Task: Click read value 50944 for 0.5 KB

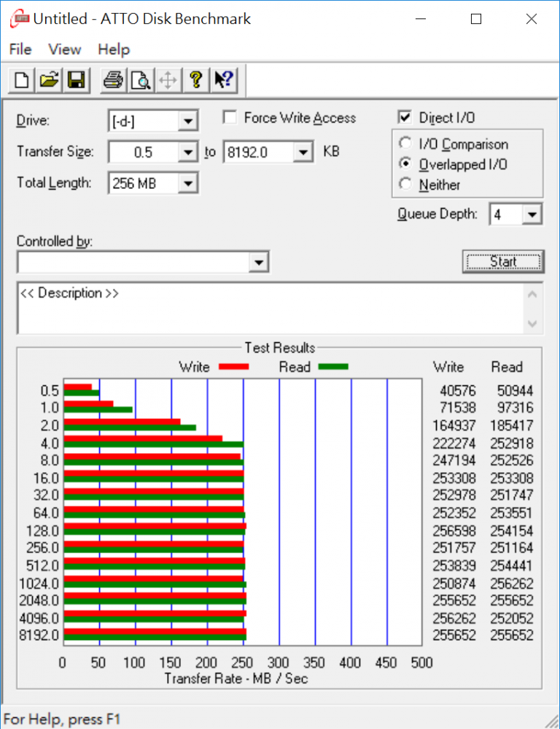Action: [x=515, y=390]
